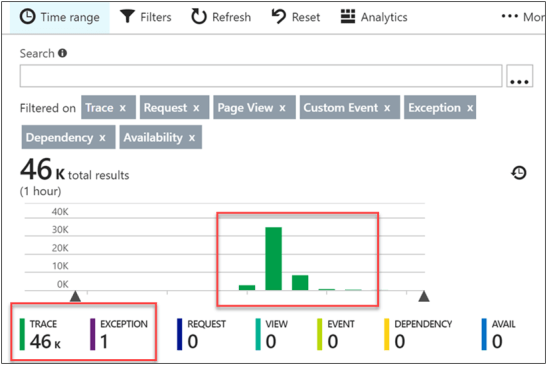Click the 'Filtered on' label
Screen dimensions: 547x365
tap(48, 108)
